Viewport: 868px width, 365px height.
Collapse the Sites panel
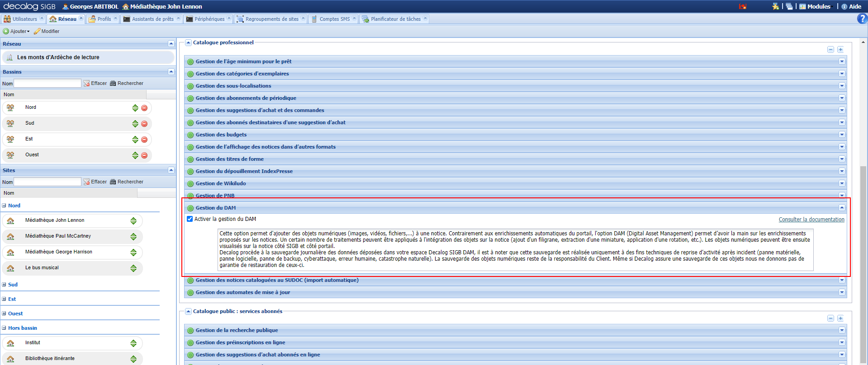tap(171, 170)
